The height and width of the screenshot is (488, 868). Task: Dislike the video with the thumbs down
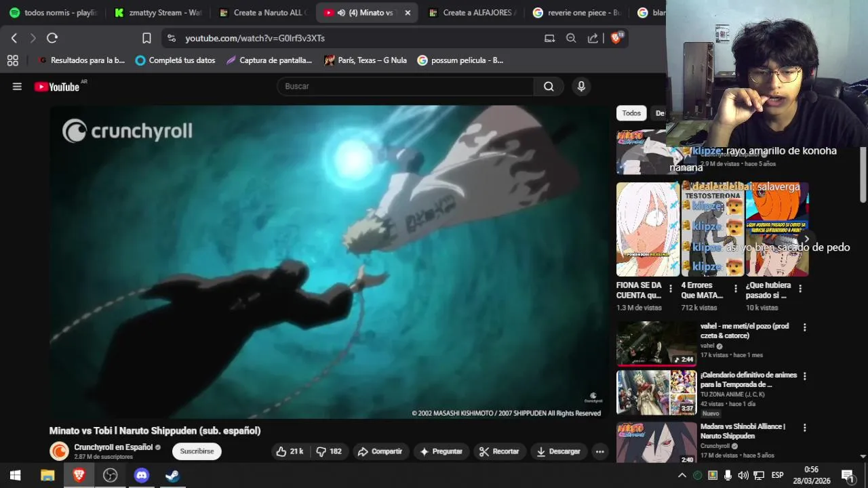pyautogui.click(x=328, y=451)
